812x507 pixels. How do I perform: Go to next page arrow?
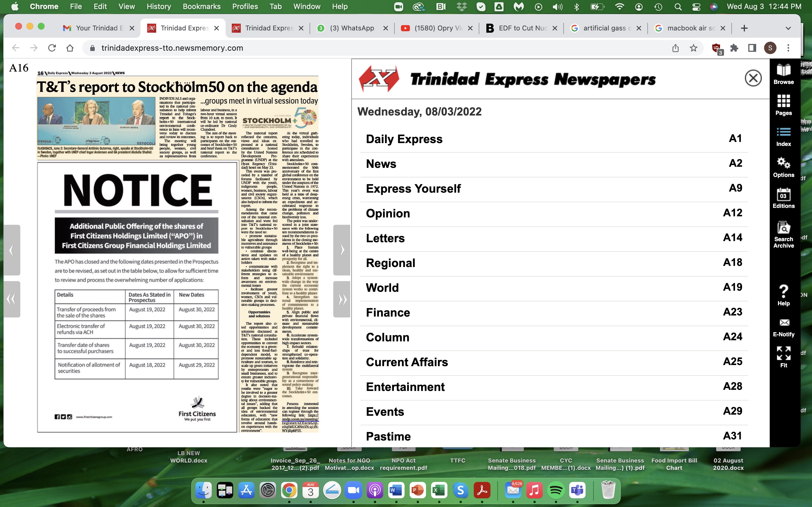click(342, 250)
